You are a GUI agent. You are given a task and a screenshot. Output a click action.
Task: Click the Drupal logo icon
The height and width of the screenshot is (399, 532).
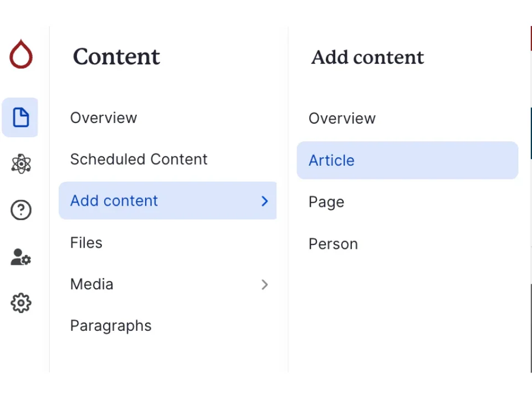pyautogui.click(x=21, y=54)
